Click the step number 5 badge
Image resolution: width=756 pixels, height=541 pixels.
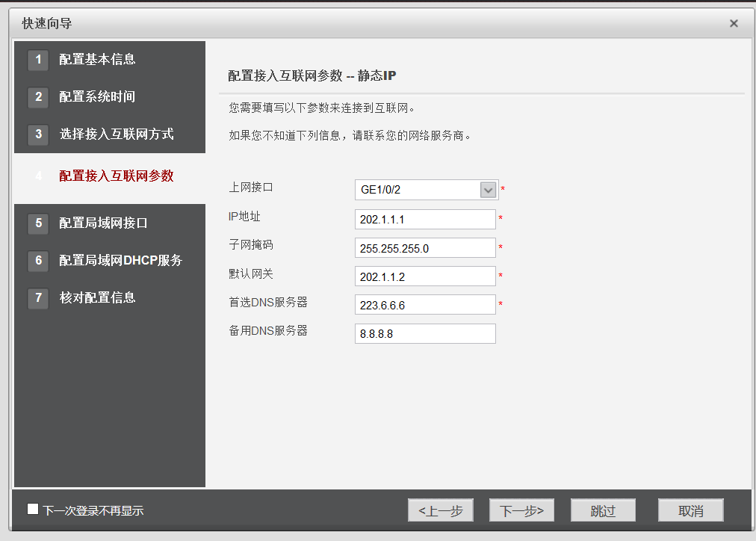(38, 223)
